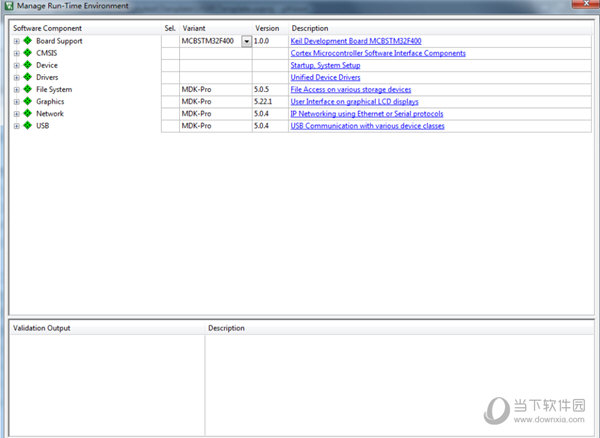Screen dimensions: 600x438
Task: Select the Device label
Action: click(47, 65)
